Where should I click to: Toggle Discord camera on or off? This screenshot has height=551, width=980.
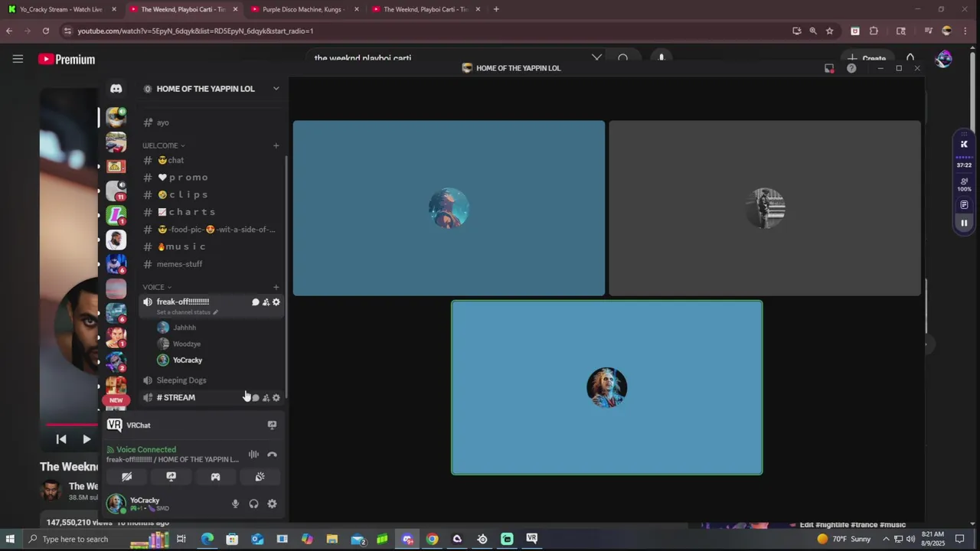(x=126, y=477)
